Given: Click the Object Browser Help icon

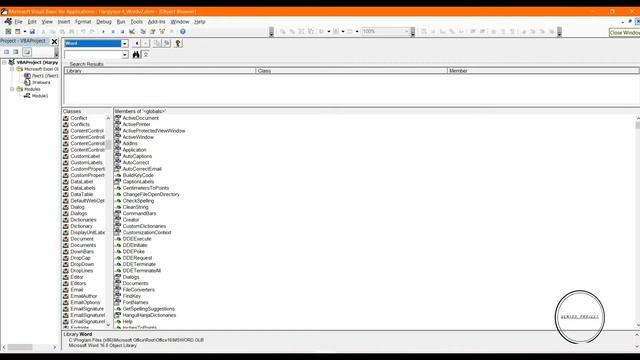Looking at the screenshot, I should 178,43.
